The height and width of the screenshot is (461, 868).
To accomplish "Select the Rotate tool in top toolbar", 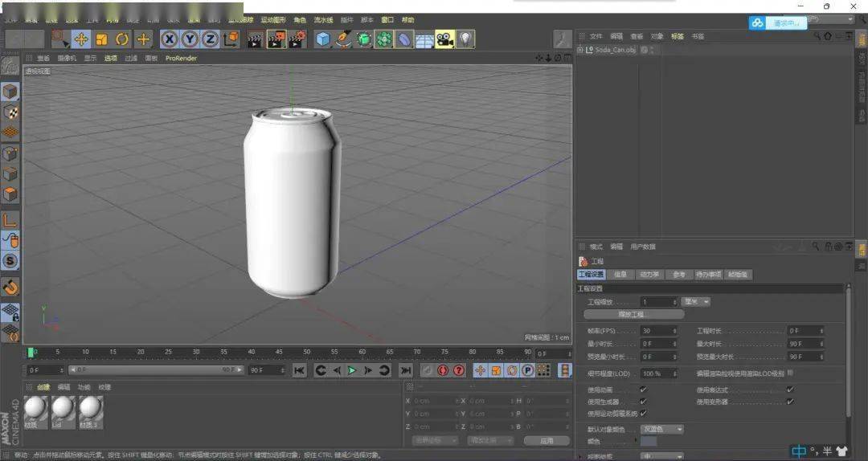I will [x=122, y=39].
